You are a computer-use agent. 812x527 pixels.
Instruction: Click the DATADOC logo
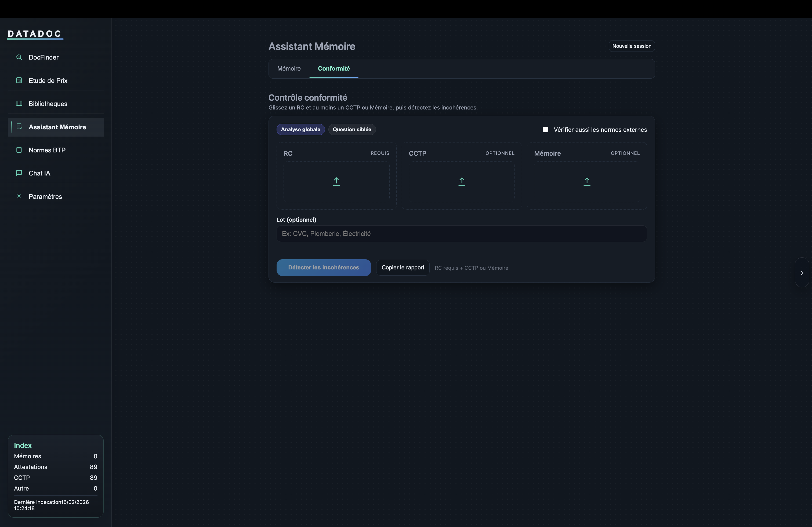[35, 34]
